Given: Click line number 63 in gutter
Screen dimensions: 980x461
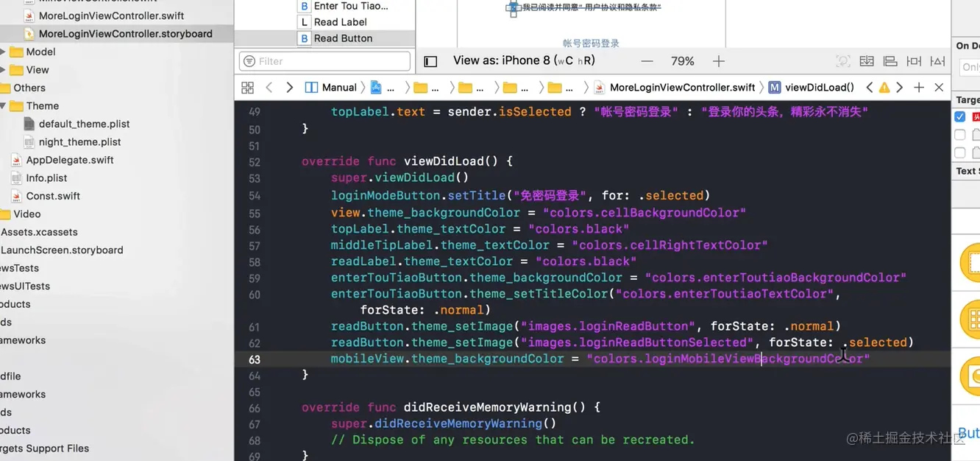Looking at the screenshot, I should 255,359.
